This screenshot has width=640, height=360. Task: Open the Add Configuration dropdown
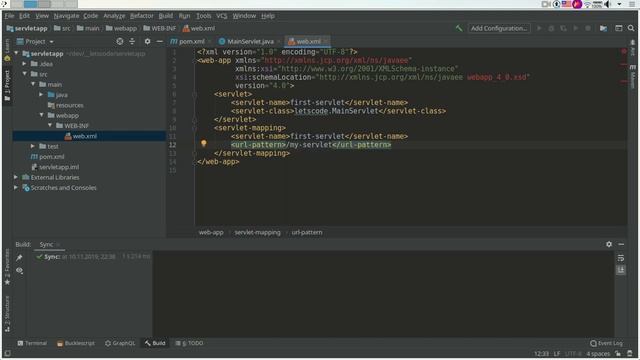pyautogui.click(x=498, y=28)
